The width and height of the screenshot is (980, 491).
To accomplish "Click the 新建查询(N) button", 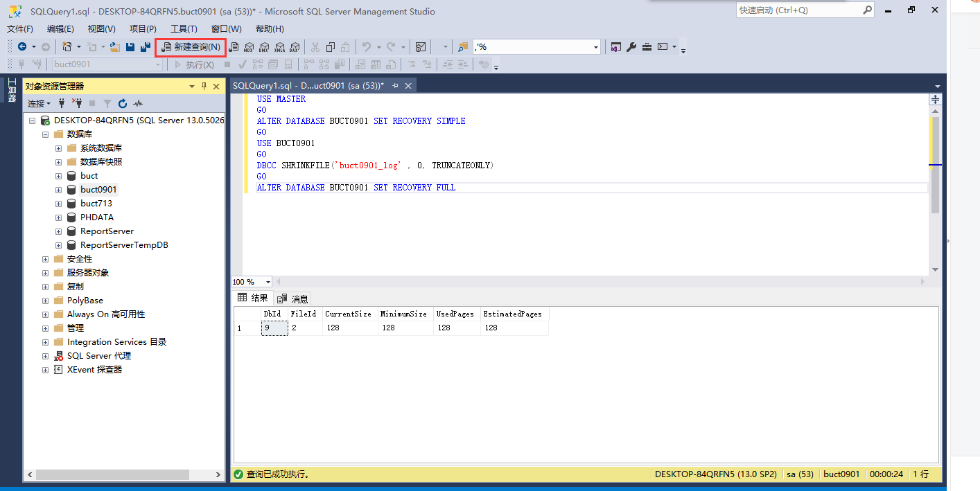I will [190, 46].
